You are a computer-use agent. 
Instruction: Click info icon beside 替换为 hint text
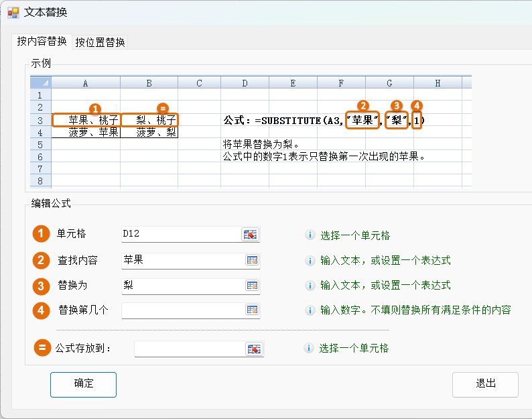(310, 286)
